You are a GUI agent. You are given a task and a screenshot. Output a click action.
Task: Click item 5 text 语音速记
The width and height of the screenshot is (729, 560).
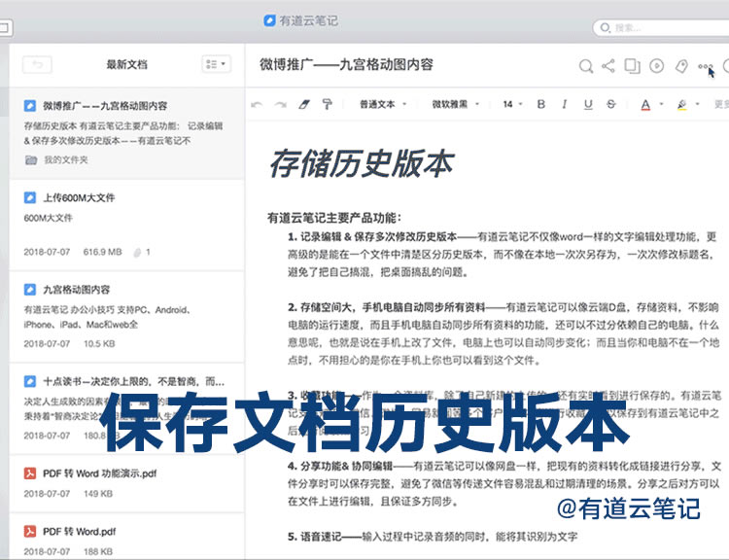coord(321,537)
